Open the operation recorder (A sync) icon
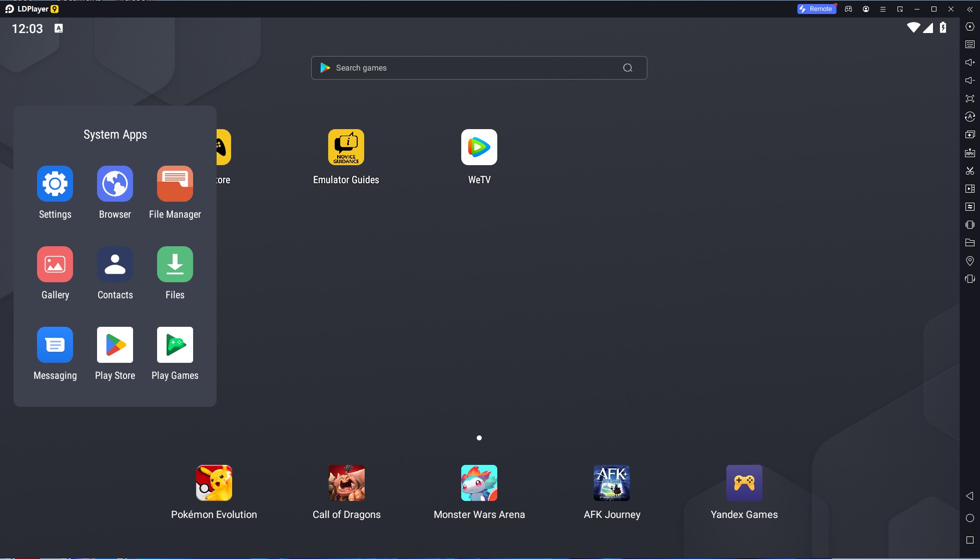The height and width of the screenshot is (559, 980). coord(970,117)
